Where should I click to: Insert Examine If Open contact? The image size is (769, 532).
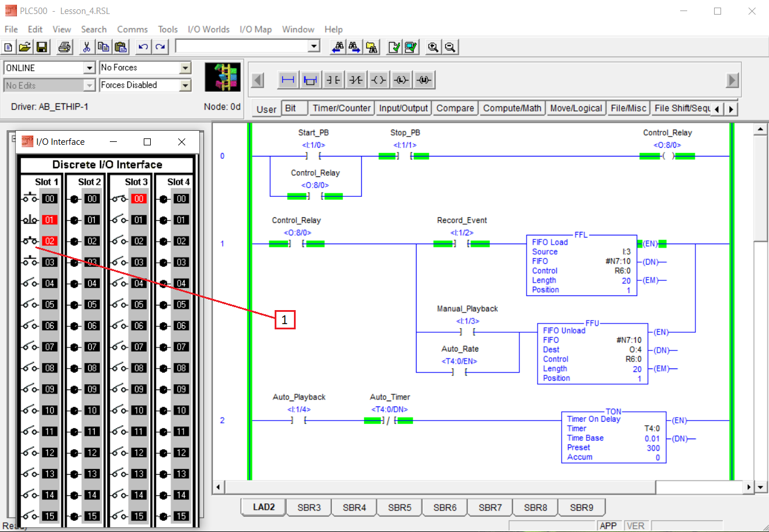coord(355,80)
